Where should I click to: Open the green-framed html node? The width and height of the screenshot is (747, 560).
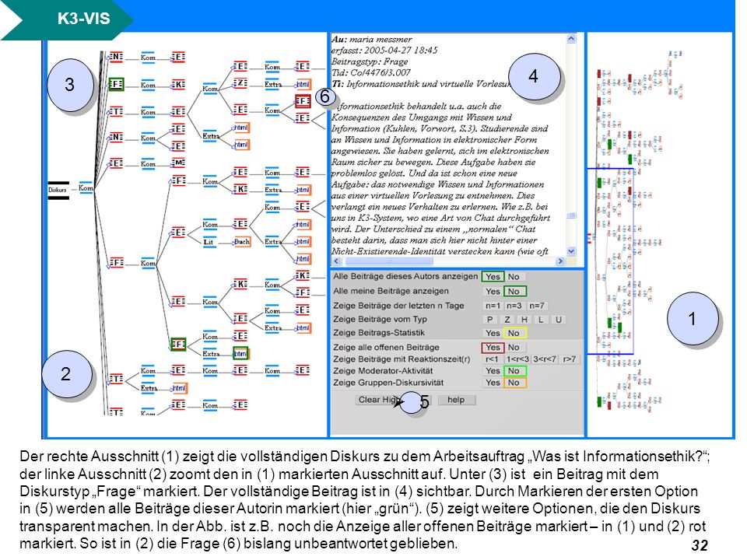tap(240, 353)
